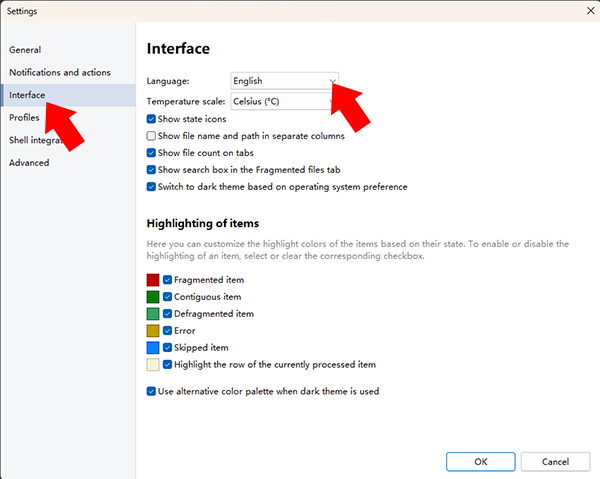Uncheck Show state icons
Viewport: 600px width, 479px height.
[x=151, y=119]
